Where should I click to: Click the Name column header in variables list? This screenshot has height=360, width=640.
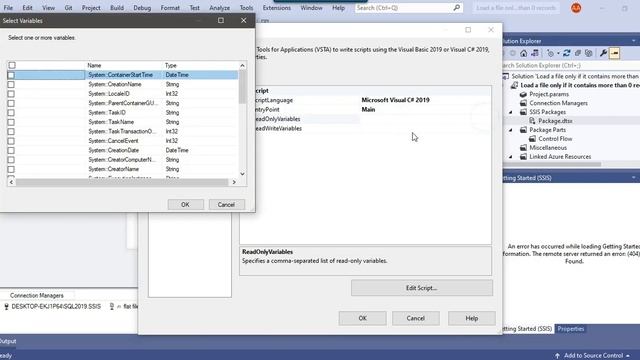(94, 65)
